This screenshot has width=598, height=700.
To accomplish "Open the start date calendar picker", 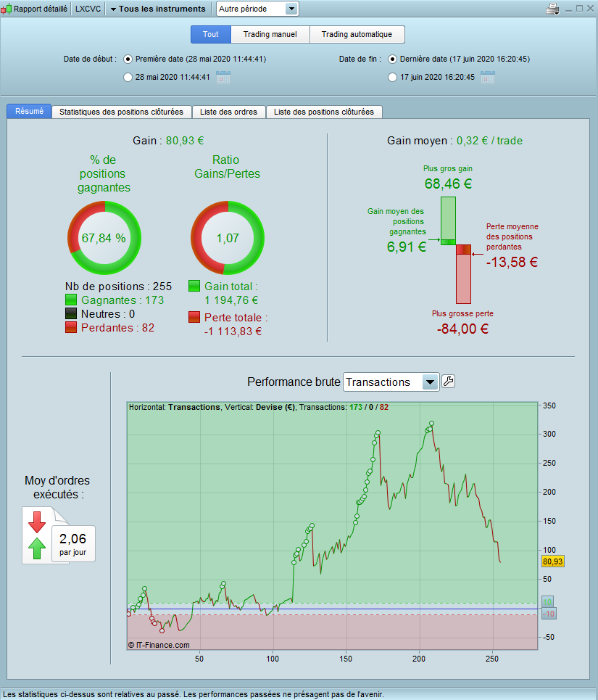I will tap(223, 77).
